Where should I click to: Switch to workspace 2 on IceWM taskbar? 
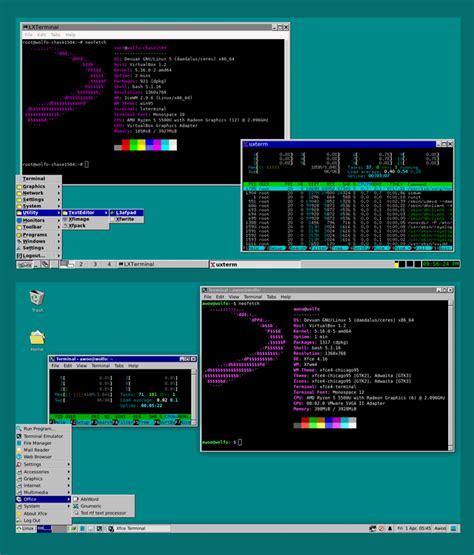point(81,264)
